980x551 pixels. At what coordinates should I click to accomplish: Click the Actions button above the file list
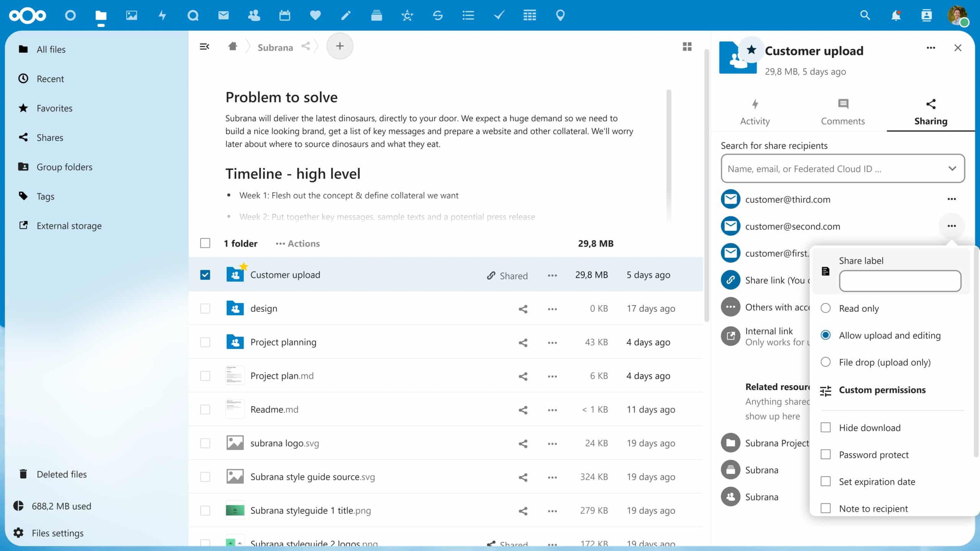(x=298, y=243)
